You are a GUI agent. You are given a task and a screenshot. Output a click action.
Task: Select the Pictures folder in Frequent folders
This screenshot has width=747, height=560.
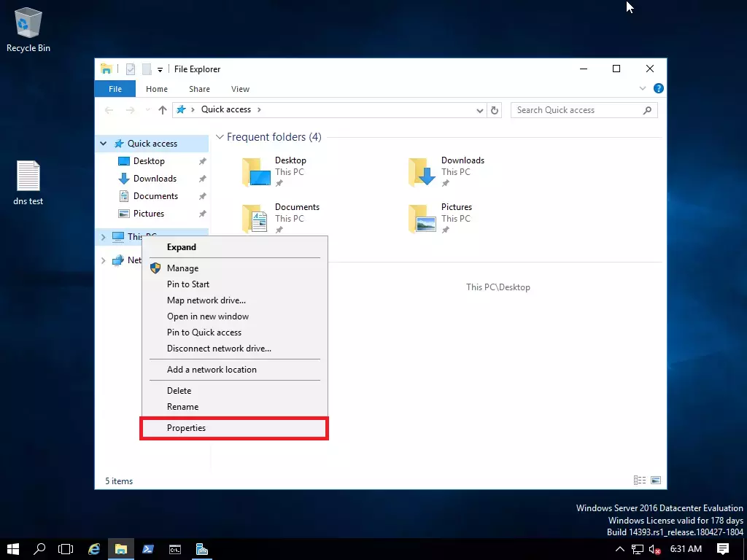pyautogui.click(x=441, y=218)
